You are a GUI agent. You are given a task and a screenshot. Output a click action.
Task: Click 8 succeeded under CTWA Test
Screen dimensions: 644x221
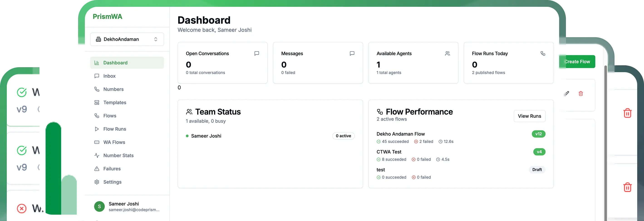(391, 160)
